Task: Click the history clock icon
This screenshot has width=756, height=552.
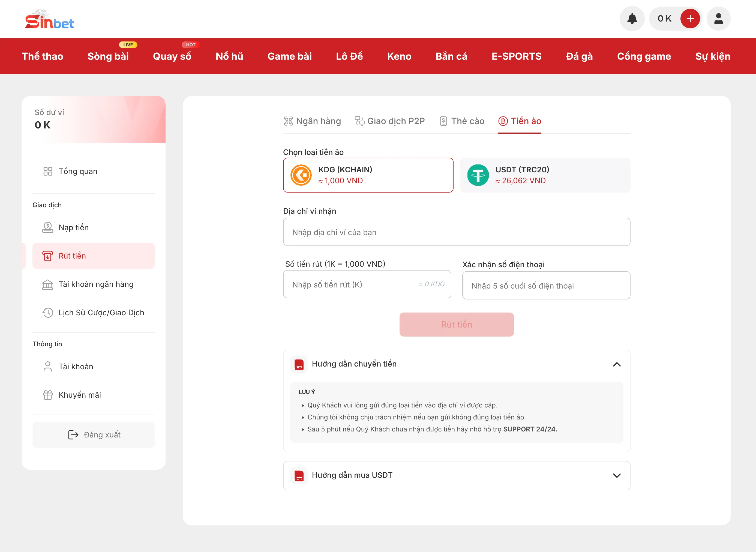Action: [x=48, y=313]
